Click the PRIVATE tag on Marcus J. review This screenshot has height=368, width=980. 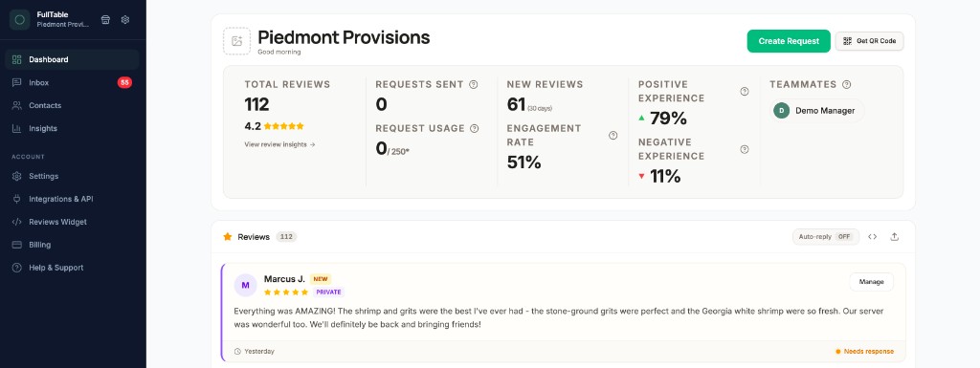pyautogui.click(x=328, y=292)
